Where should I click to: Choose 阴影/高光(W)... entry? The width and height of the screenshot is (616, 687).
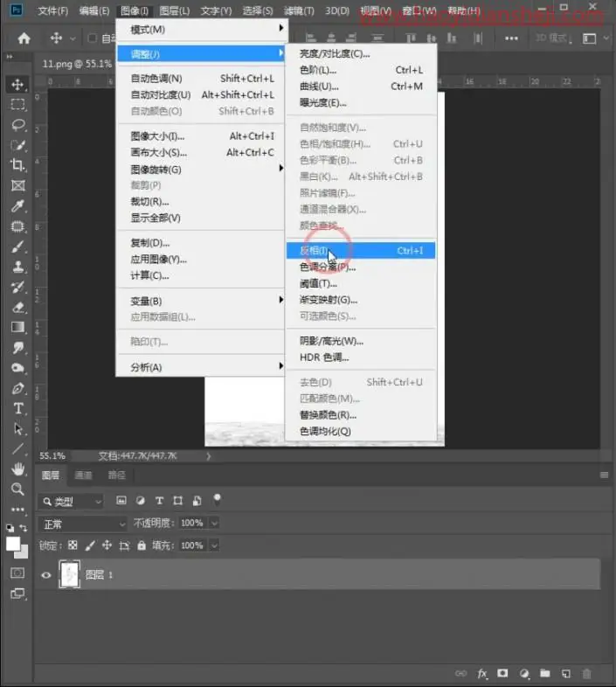[361, 341]
